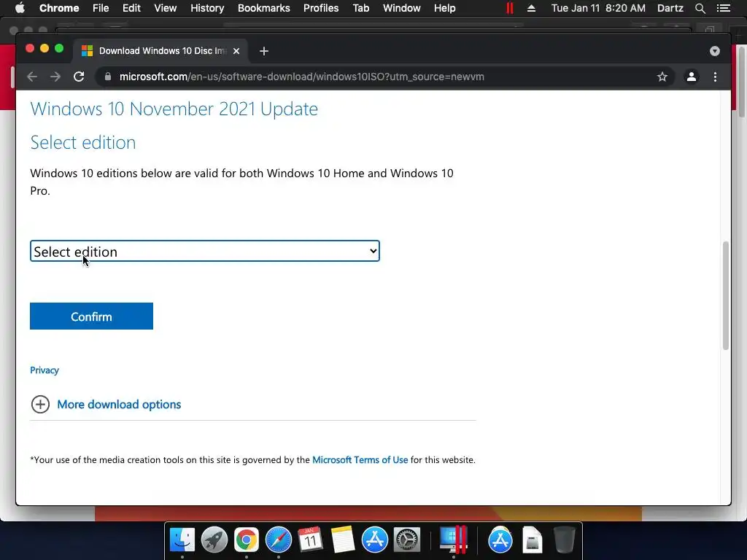
Task: Click the tab search arrow at the tab strip's right end
Action: tap(715, 51)
